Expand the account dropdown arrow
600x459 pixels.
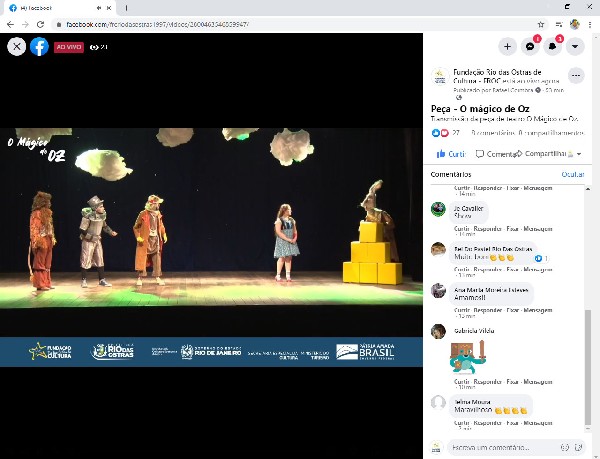coord(575,47)
